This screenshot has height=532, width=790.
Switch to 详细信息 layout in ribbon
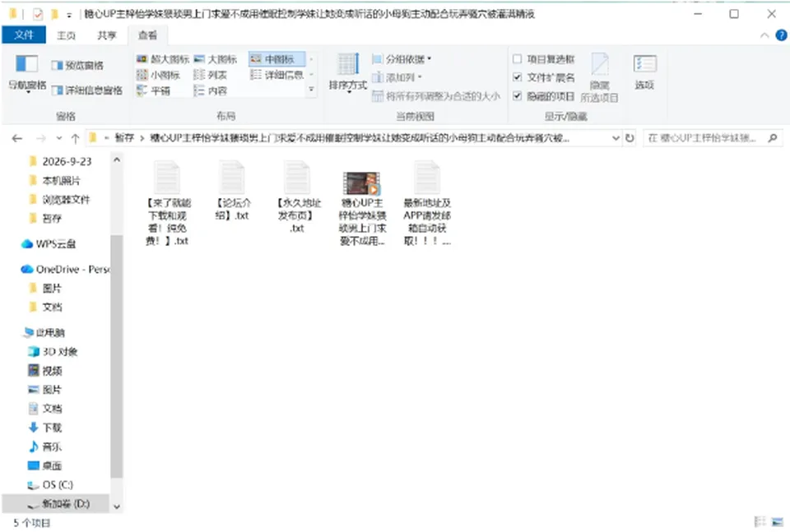[x=277, y=75]
